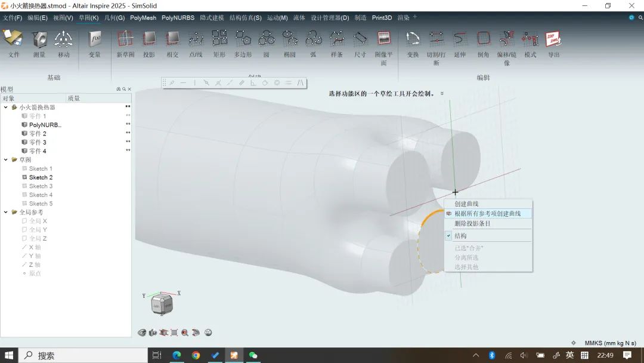Choose 根据所有参考项创建曲线 from context menu
The image size is (644, 363).
(x=487, y=214)
